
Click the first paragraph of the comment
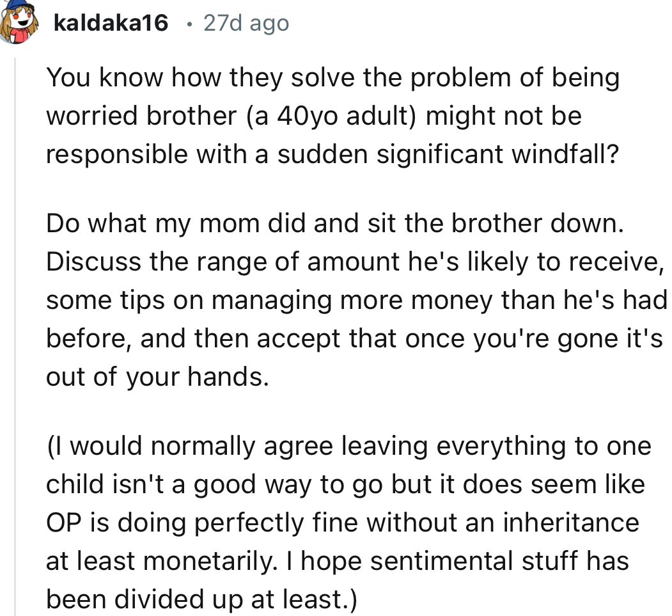pyautogui.click(x=332, y=116)
